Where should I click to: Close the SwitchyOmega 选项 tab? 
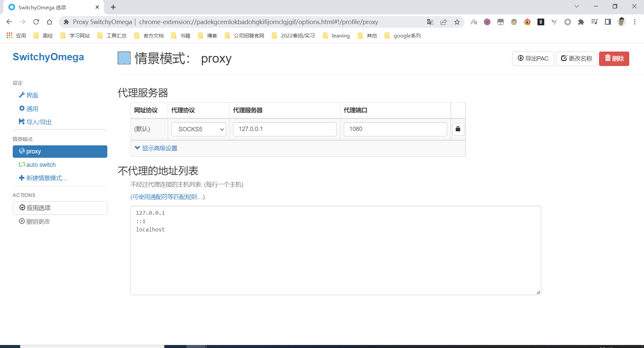[97, 7]
